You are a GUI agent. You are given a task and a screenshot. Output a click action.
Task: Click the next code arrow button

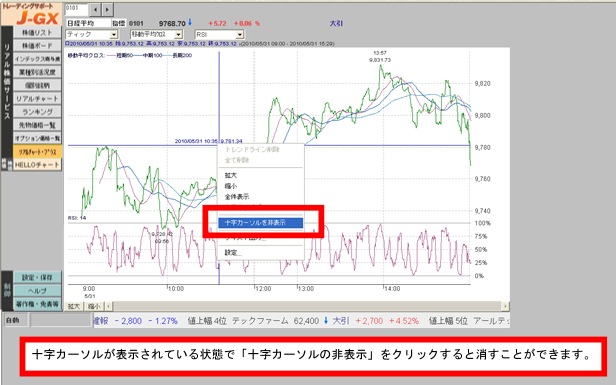[108, 9]
